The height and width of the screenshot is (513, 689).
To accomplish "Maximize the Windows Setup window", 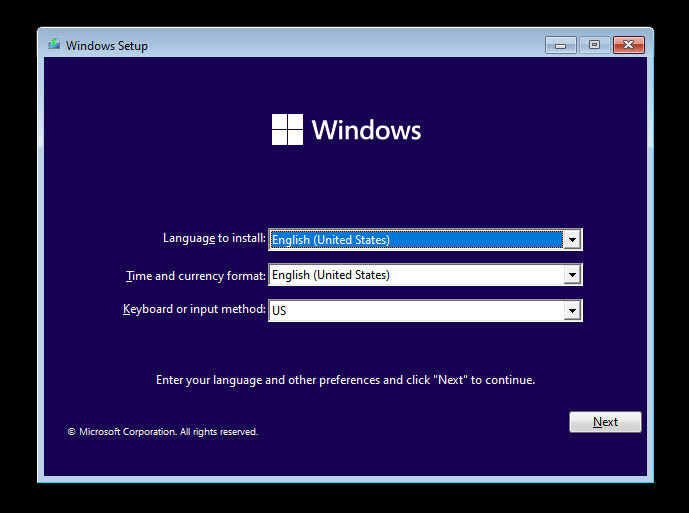I will point(594,45).
